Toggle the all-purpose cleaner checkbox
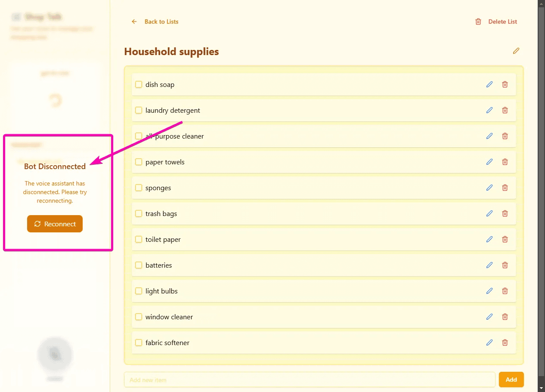The image size is (545, 392). pyautogui.click(x=139, y=136)
